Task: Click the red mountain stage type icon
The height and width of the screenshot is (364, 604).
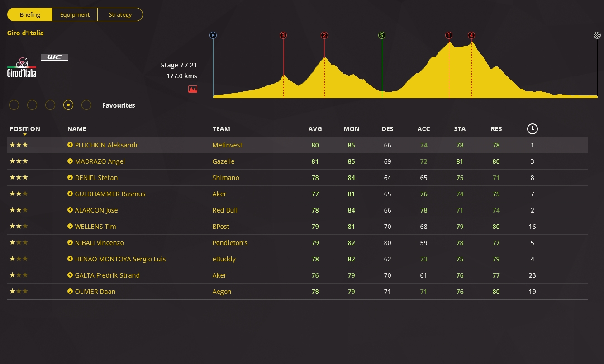Action: click(193, 89)
